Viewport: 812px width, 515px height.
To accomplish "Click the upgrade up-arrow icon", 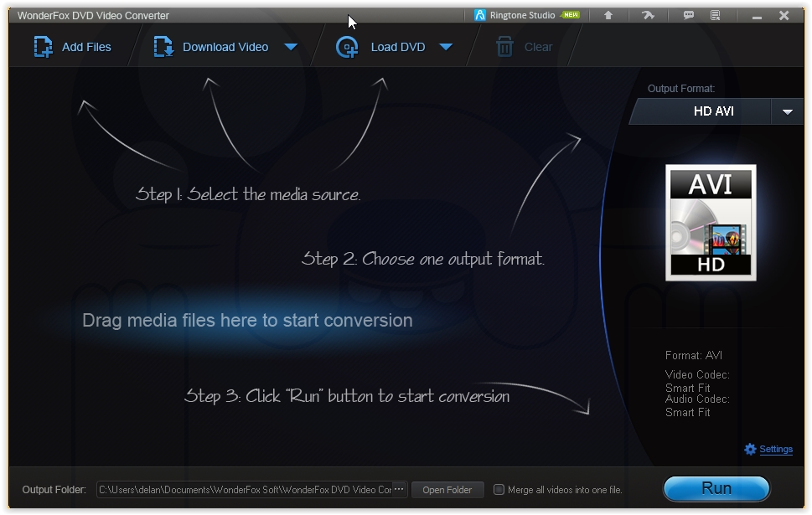I will (608, 16).
